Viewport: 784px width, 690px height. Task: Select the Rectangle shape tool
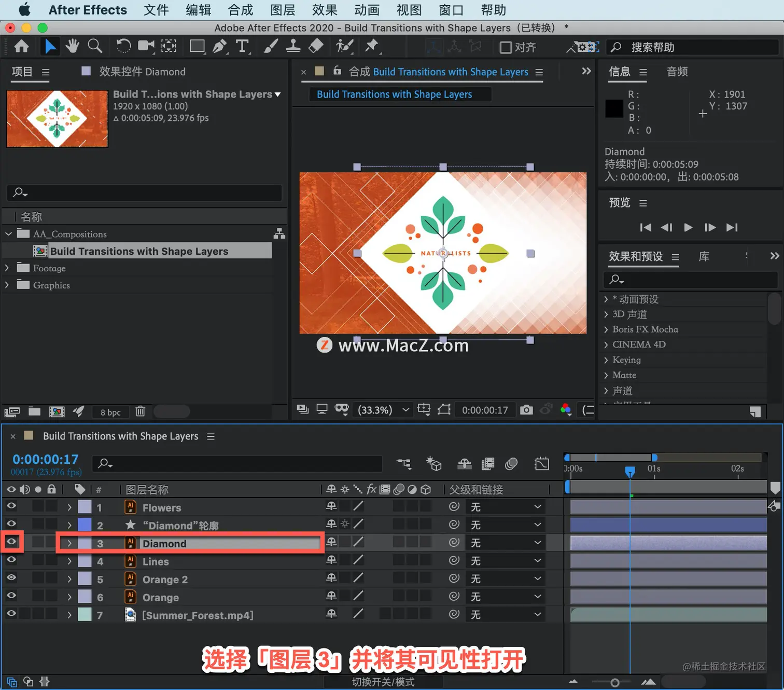[197, 47]
